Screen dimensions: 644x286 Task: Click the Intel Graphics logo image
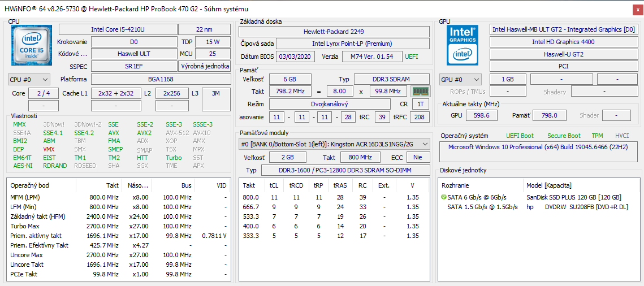pos(461,45)
